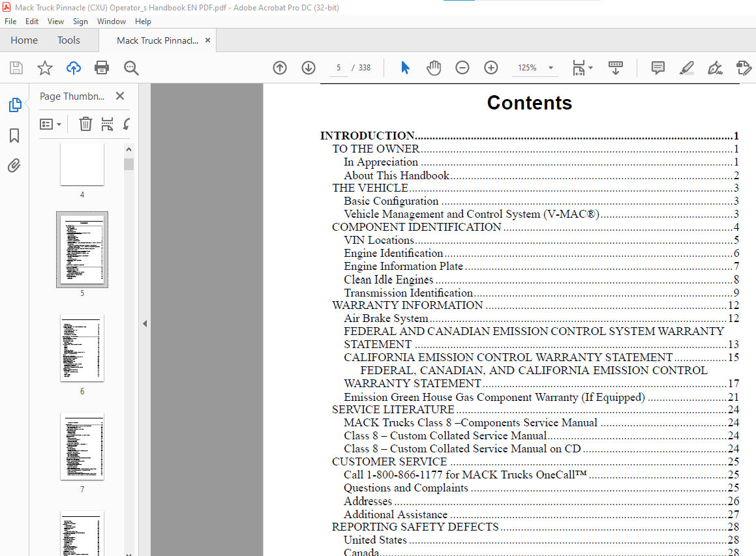Open thumbnail options dropdown menu
This screenshot has height=556, width=756.
(50, 124)
